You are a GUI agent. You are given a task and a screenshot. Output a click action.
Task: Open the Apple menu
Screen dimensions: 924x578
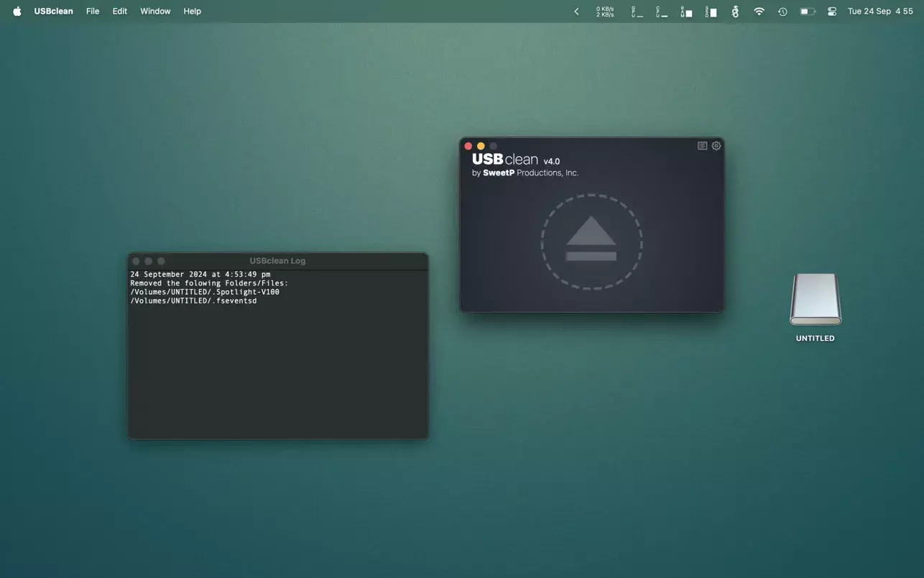click(17, 12)
